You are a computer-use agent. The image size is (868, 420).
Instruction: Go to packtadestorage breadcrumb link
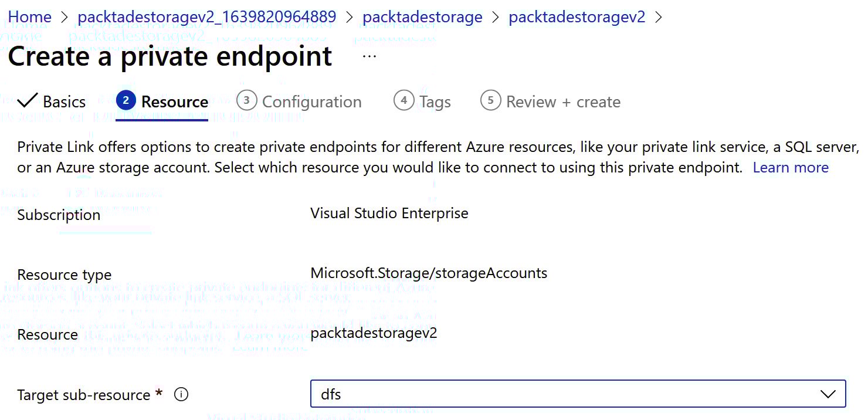click(422, 17)
